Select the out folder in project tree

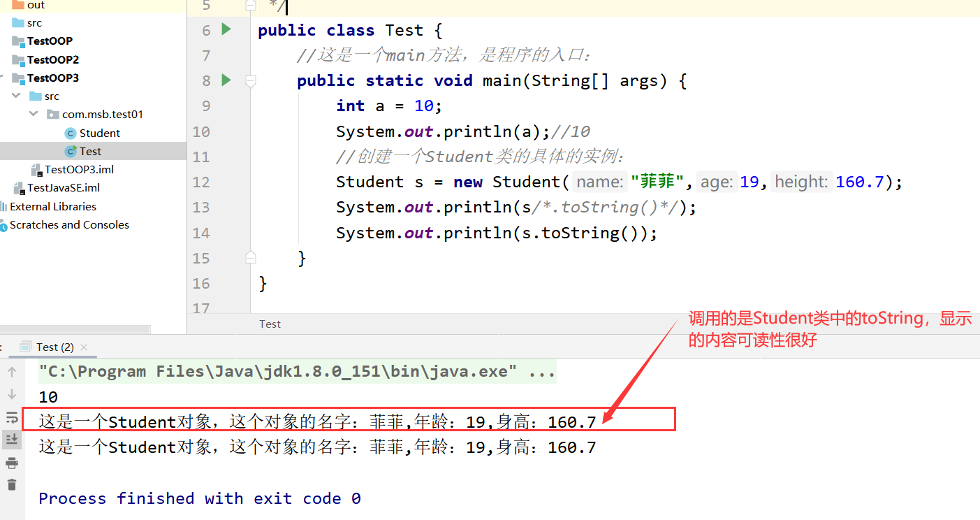(x=36, y=5)
